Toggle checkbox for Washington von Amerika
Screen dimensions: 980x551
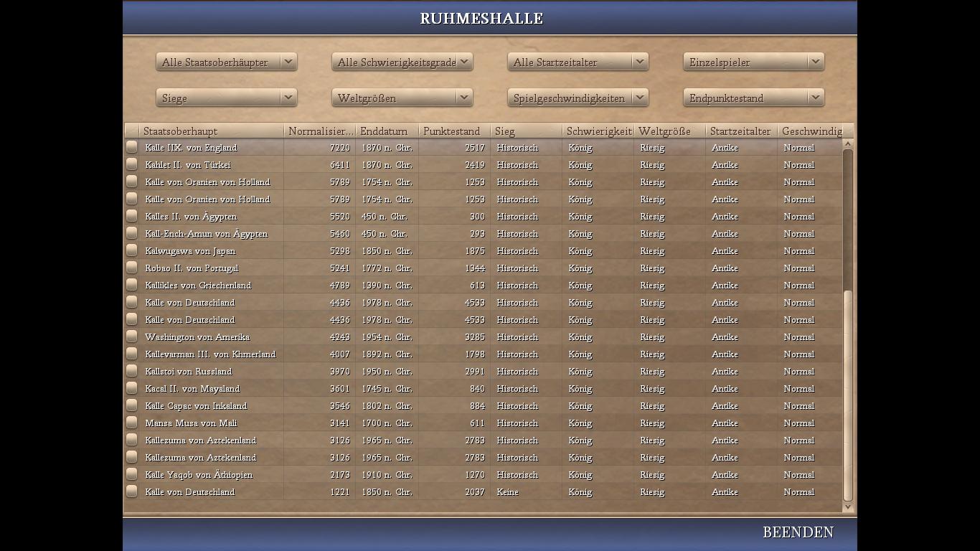[x=131, y=336]
